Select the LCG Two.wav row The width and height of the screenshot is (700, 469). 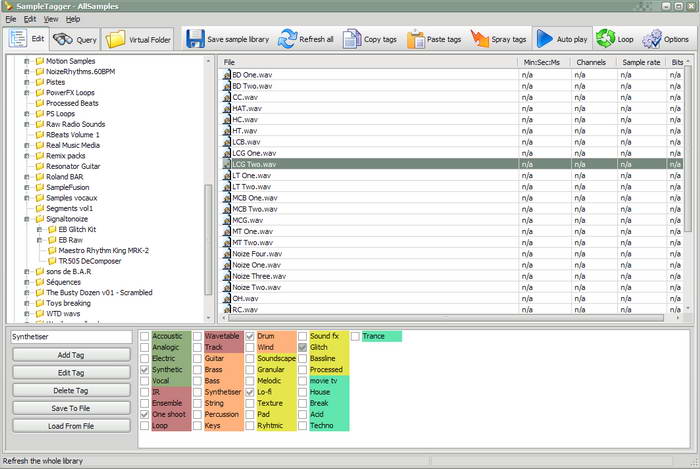pyautogui.click(x=452, y=164)
